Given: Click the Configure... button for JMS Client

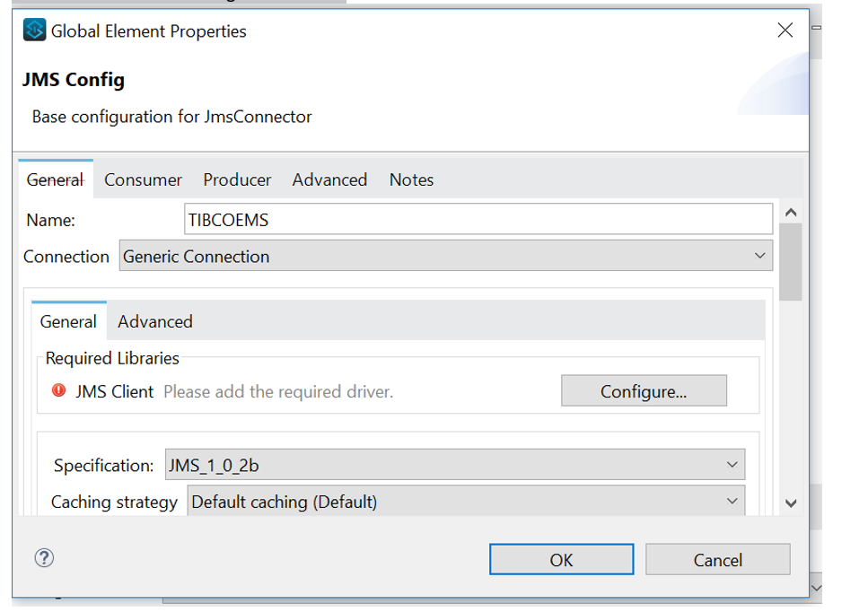Looking at the screenshot, I should (644, 391).
